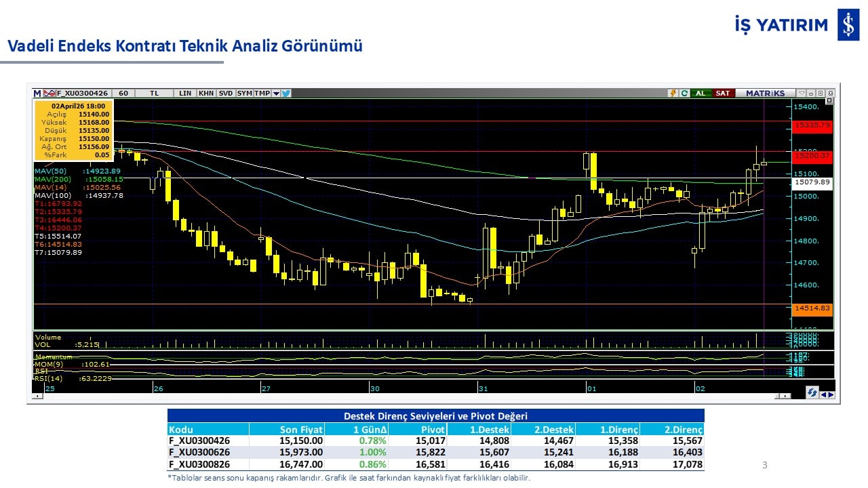Viewport: 868px width, 488px height.
Task: Click the Twitter bird icon
Action: [286, 94]
